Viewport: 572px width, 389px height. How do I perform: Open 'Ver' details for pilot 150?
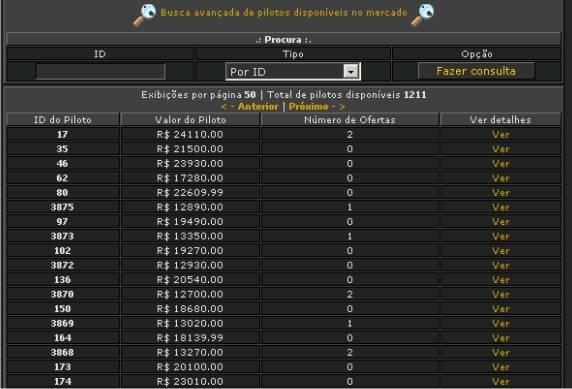pos(500,309)
